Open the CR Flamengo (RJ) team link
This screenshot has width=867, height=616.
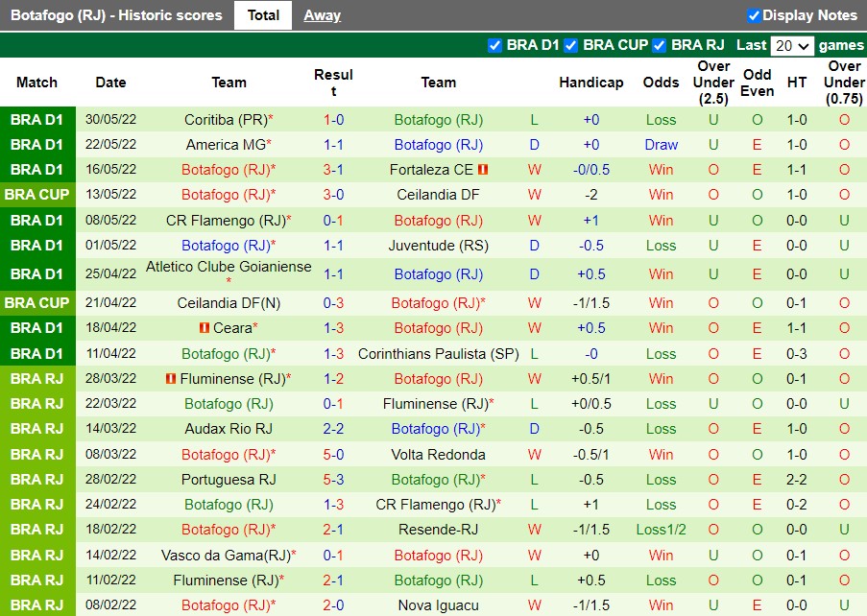(228, 220)
